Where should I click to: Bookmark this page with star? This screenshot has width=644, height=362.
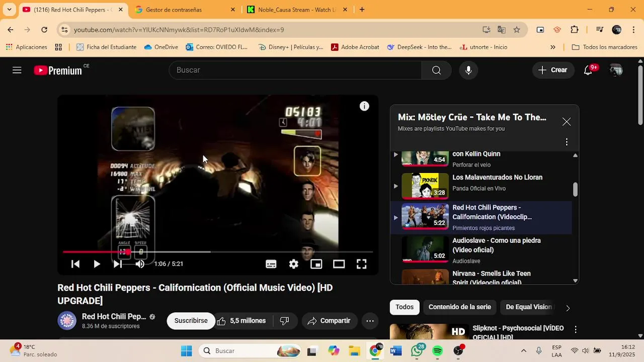[517, 30]
